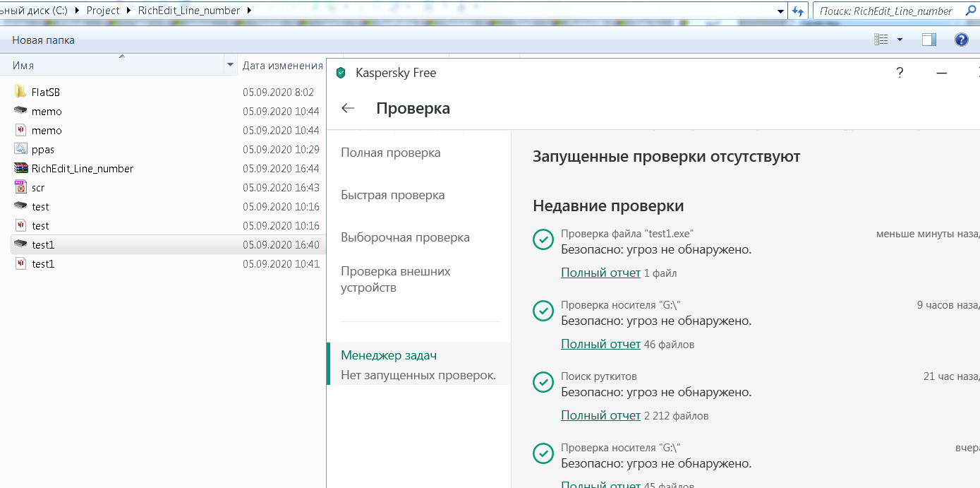Click the Kaspersky Free window title
Screen dimensions: 980x488
point(396,73)
